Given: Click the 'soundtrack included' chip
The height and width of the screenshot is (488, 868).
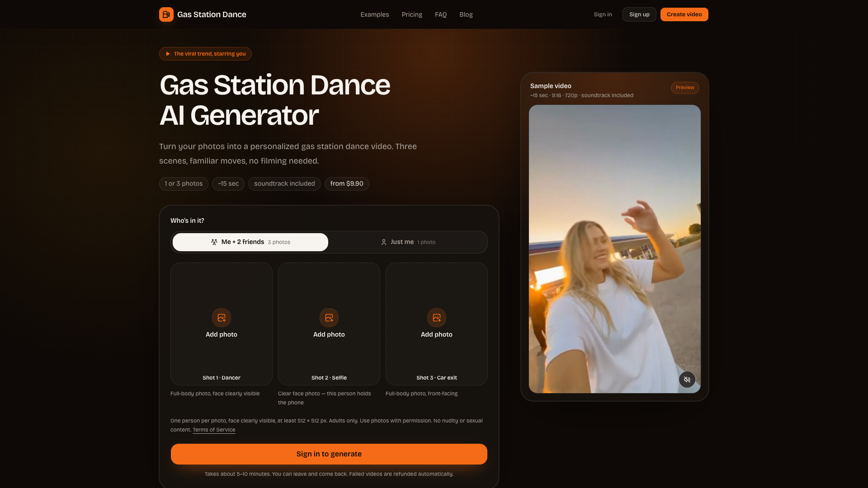Looking at the screenshot, I should pos(284,184).
